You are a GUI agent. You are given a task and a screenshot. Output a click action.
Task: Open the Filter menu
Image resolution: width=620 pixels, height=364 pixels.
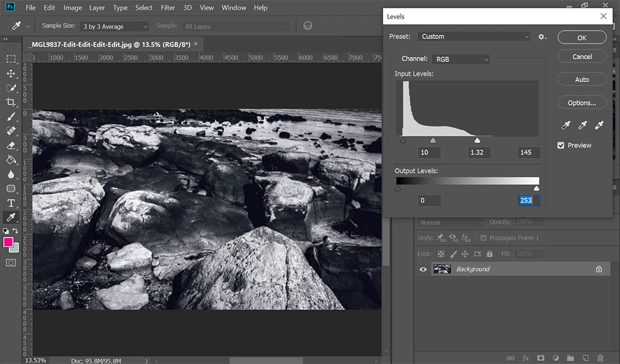coord(167,7)
